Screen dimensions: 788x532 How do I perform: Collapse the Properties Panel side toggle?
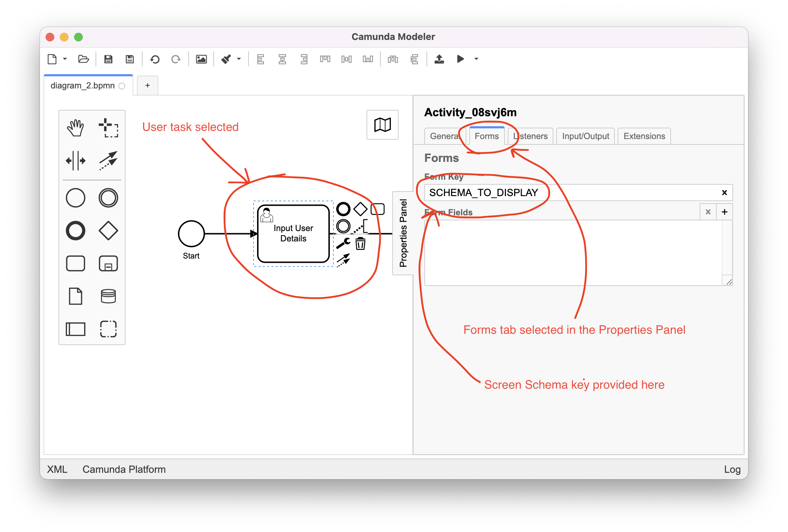pyautogui.click(x=403, y=233)
